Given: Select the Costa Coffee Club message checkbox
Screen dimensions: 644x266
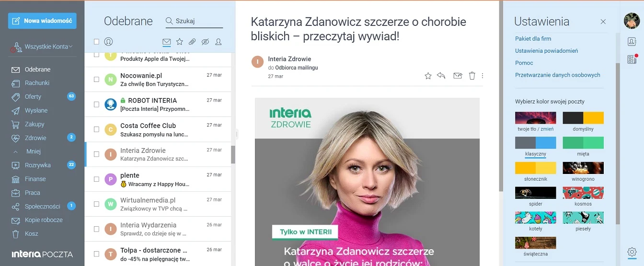Looking at the screenshot, I should 96,129.
